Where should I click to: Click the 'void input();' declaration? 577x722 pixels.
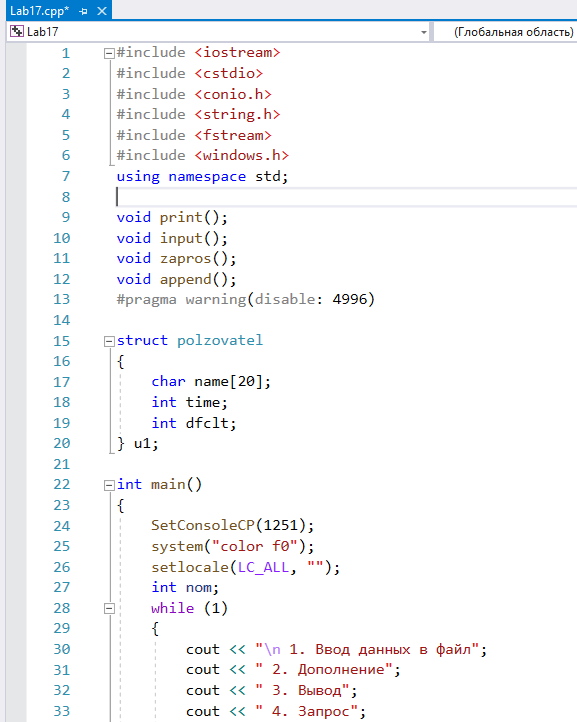pos(172,238)
